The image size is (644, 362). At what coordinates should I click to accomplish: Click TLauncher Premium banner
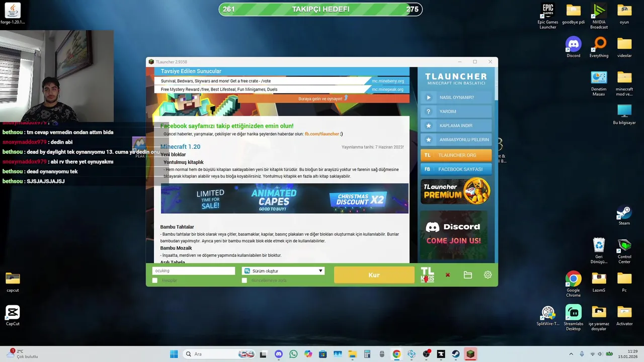point(456,191)
